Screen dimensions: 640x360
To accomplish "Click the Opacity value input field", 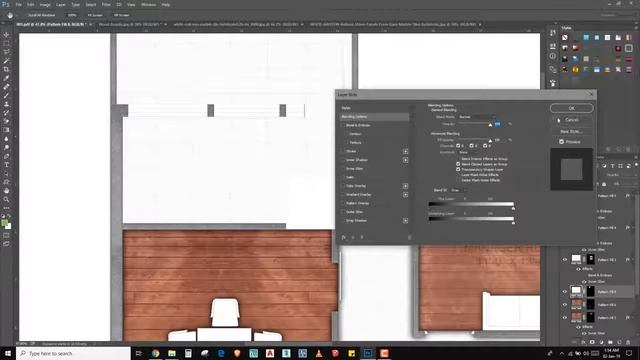I will click(x=498, y=124).
